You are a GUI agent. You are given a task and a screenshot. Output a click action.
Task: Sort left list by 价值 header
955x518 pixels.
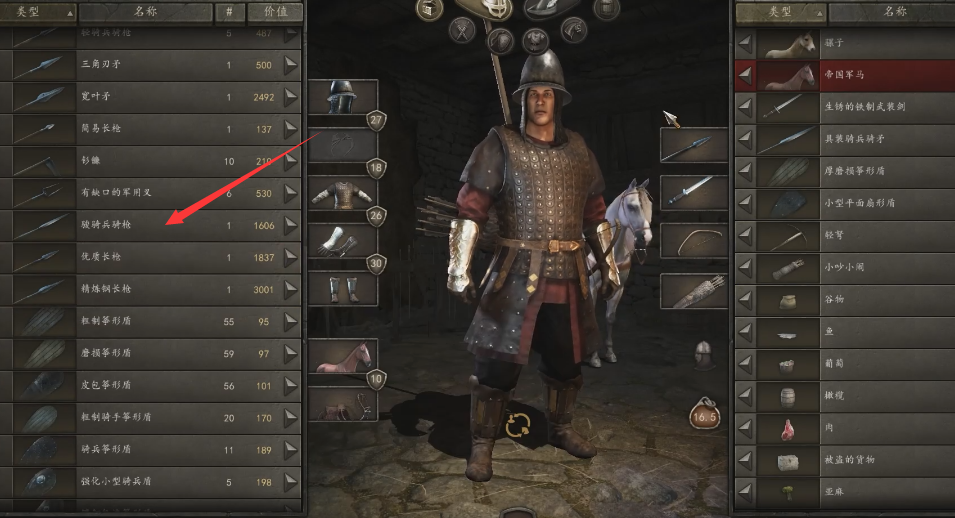(275, 12)
